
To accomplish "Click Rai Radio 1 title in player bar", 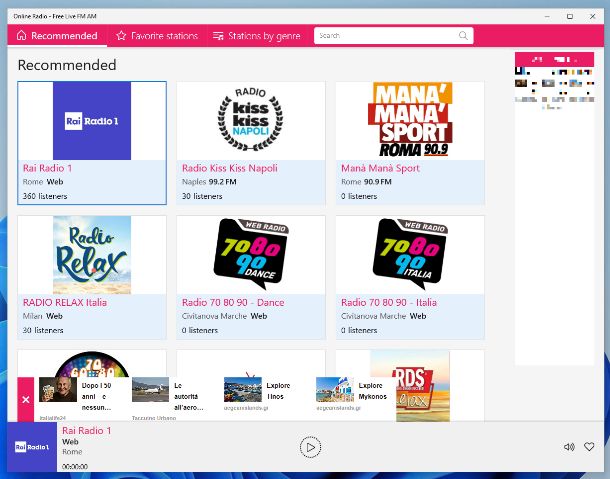I will [86, 430].
